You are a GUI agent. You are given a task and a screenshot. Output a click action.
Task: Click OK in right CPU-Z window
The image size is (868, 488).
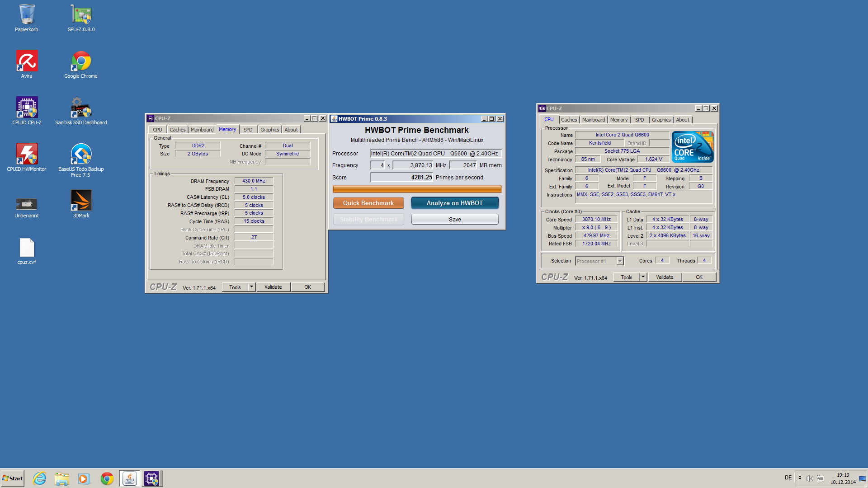coord(699,277)
